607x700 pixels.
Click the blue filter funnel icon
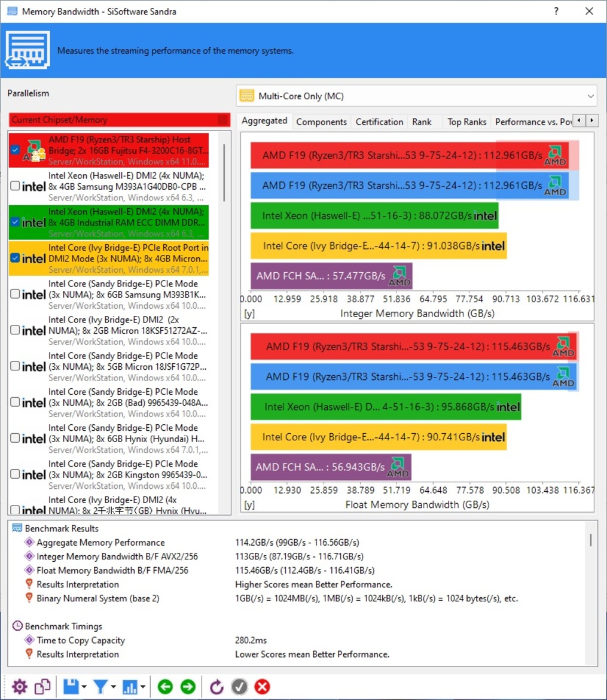click(x=100, y=687)
